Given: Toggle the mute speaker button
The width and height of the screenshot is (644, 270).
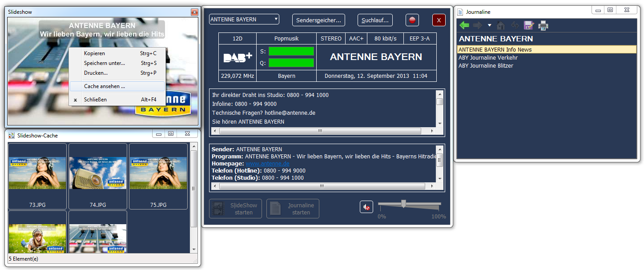Looking at the screenshot, I should click(366, 207).
